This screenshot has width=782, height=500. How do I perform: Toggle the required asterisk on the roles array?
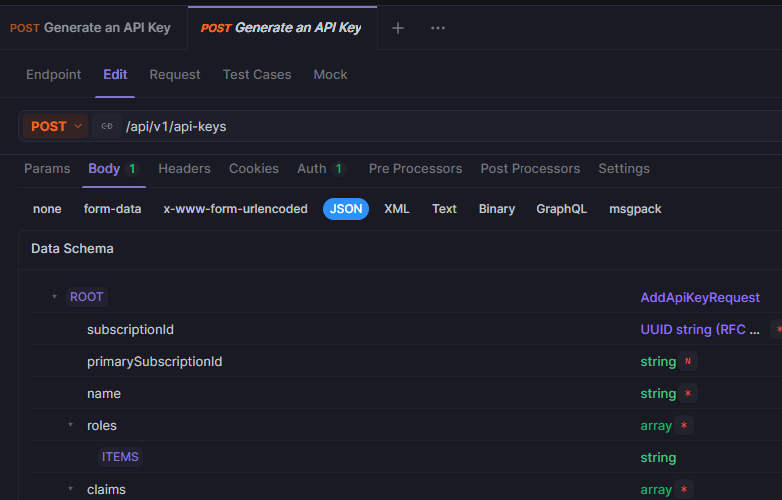(684, 426)
